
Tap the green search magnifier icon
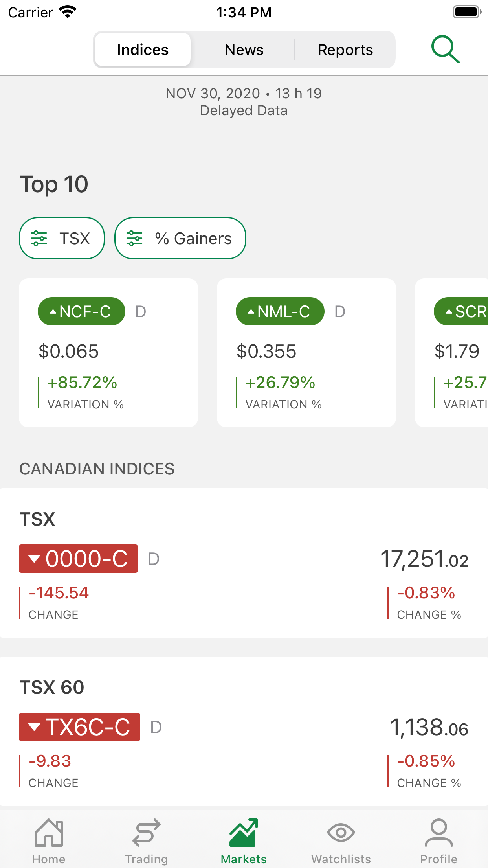coord(445,50)
